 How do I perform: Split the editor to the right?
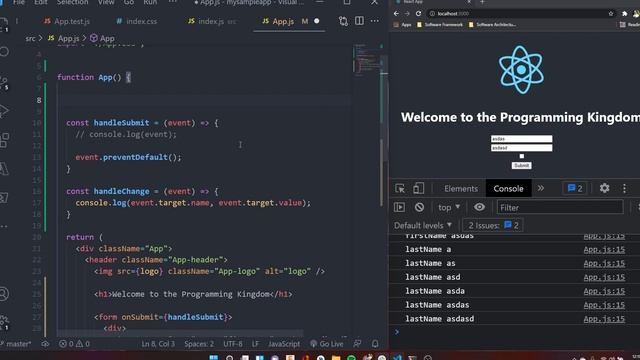click(x=359, y=21)
